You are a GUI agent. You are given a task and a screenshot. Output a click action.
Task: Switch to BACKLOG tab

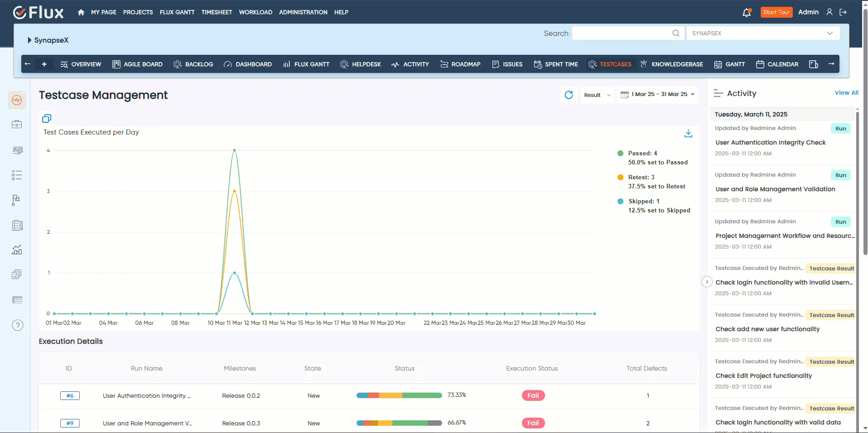tap(193, 64)
